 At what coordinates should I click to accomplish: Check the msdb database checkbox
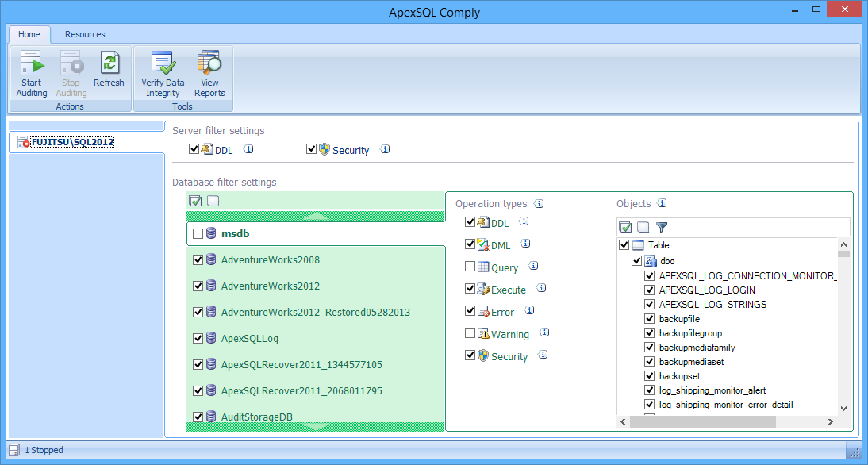point(198,234)
